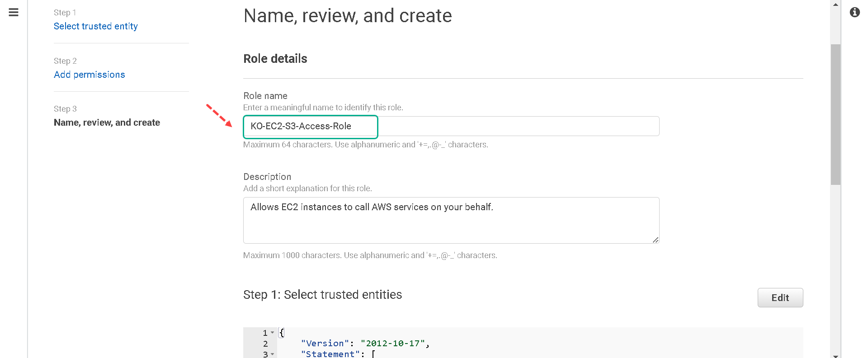Viewport: 868px width, 358px height.
Task: Click the Version line in the JSON editor
Action: pos(365,344)
